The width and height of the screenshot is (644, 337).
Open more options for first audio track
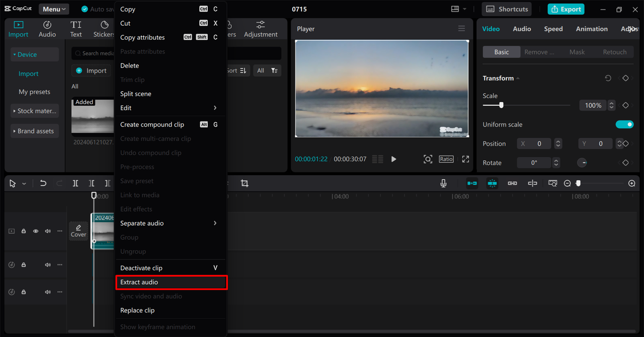click(x=60, y=265)
